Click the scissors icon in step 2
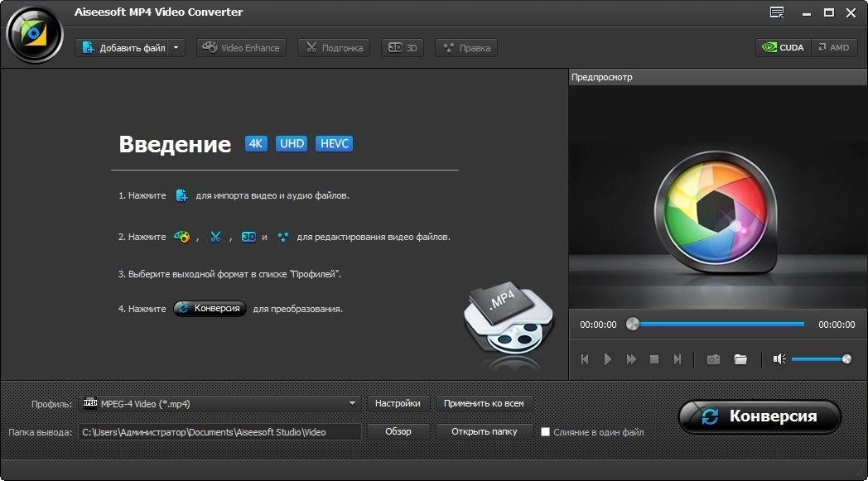Image resolution: width=868 pixels, height=481 pixels. tap(215, 237)
